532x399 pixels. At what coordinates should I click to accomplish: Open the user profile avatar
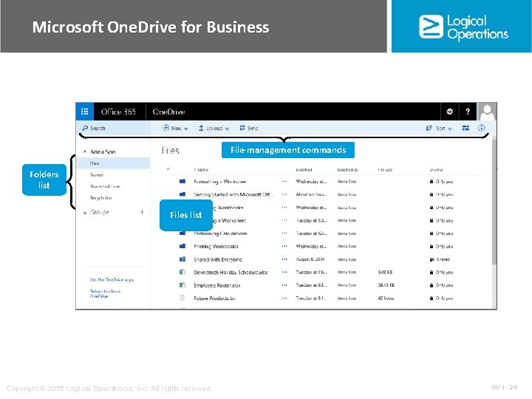[487, 112]
